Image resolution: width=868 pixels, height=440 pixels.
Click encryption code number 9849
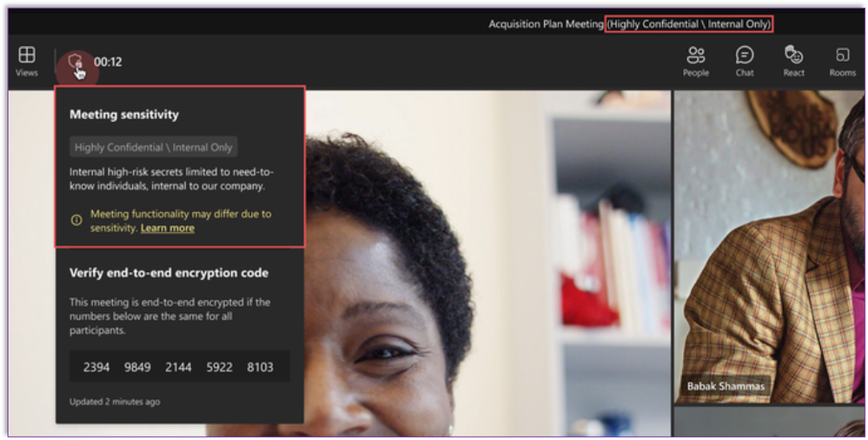click(137, 367)
